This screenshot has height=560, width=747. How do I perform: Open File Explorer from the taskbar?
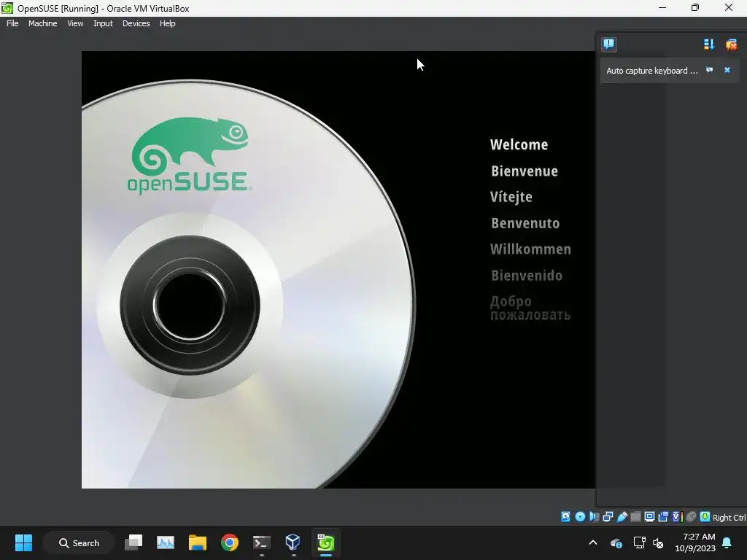click(197, 542)
